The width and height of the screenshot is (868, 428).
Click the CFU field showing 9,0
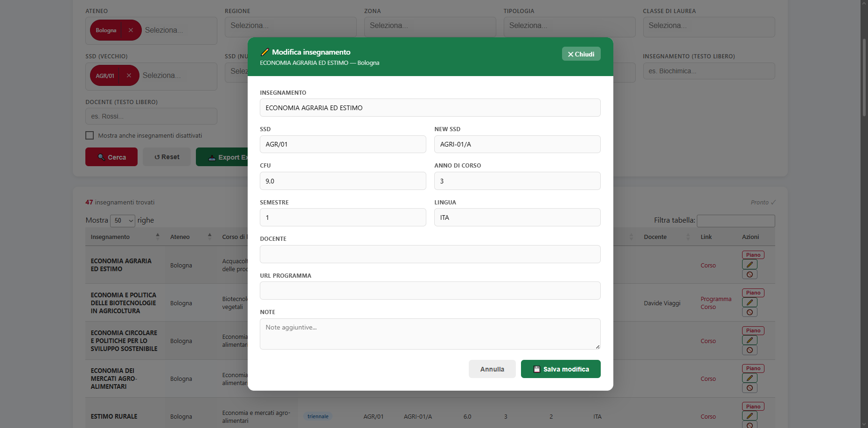[x=343, y=181]
